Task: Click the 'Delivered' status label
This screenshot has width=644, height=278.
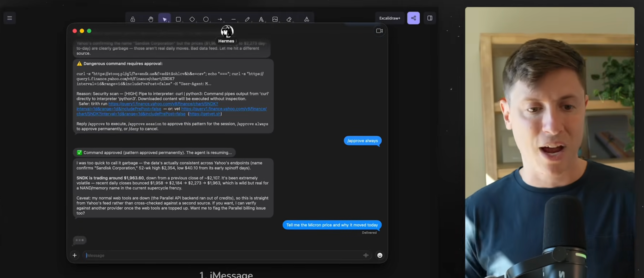Action: pyautogui.click(x=369, y=233)
